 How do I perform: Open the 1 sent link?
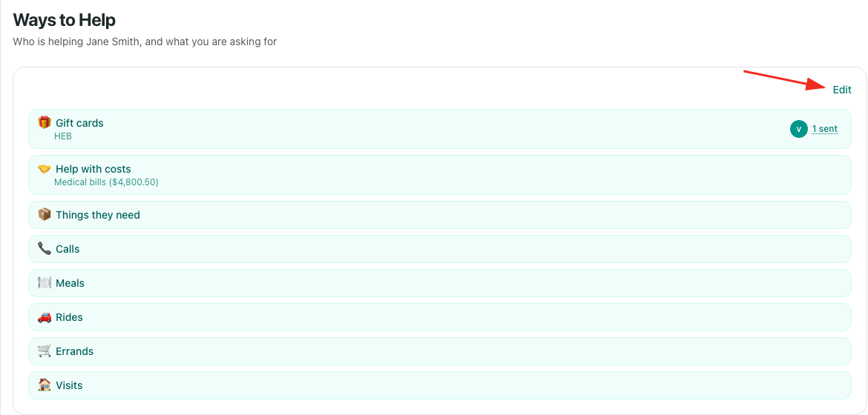(824, 129)
